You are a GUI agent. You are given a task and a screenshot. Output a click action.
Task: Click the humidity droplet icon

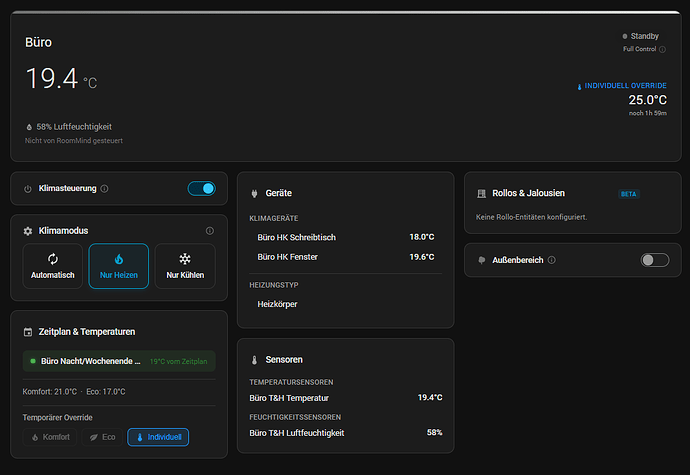click(x=29, y=127)
